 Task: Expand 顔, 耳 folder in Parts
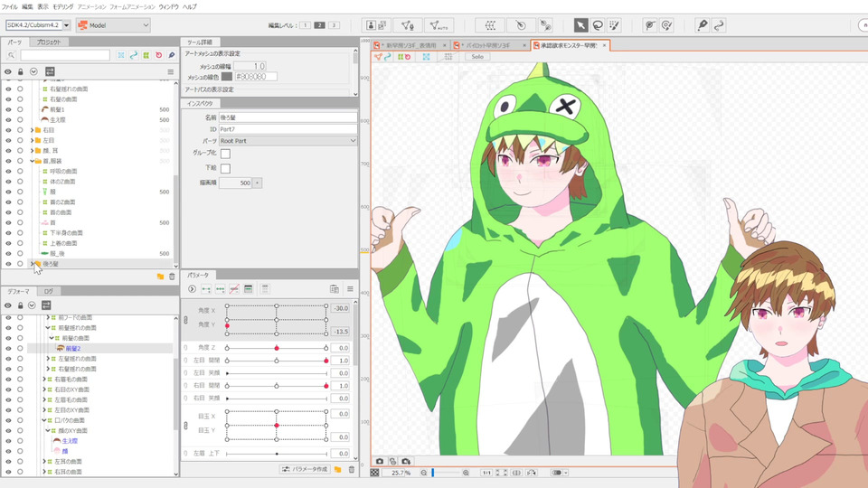(x=32, y=151)
